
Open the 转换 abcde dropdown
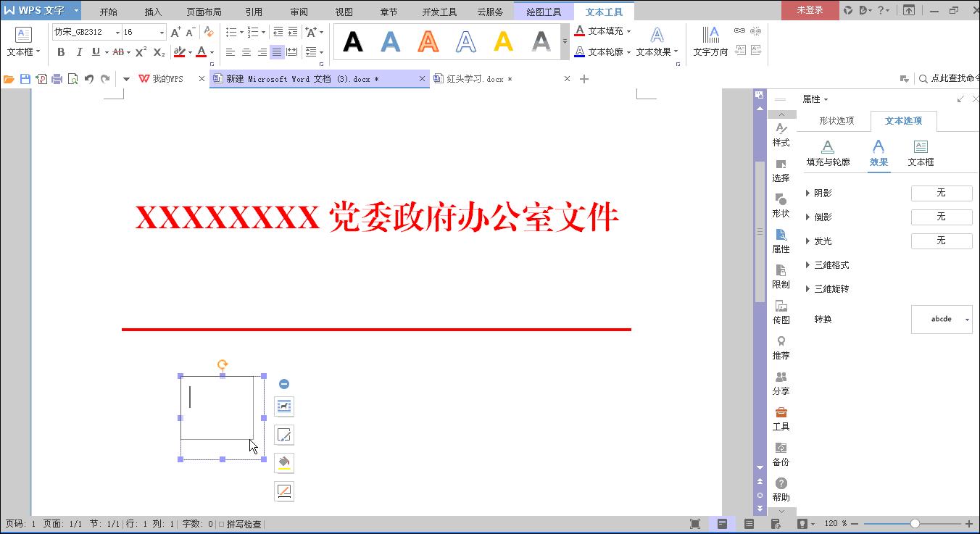click(x=942, y=319)
